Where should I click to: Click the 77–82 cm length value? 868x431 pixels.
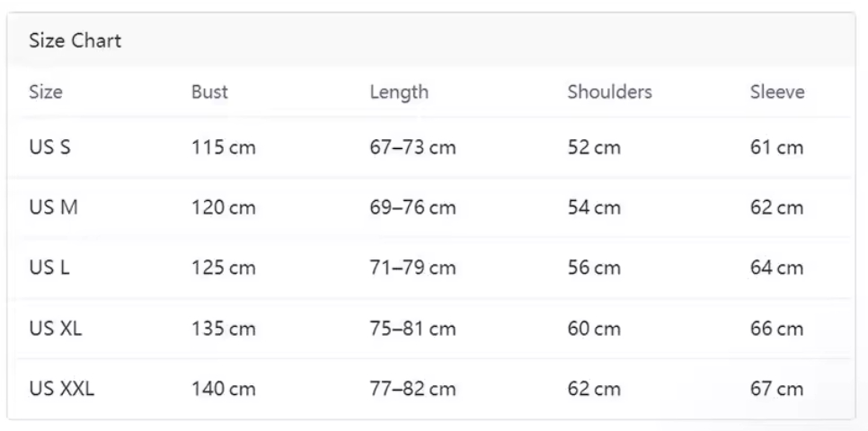(412, 389)
